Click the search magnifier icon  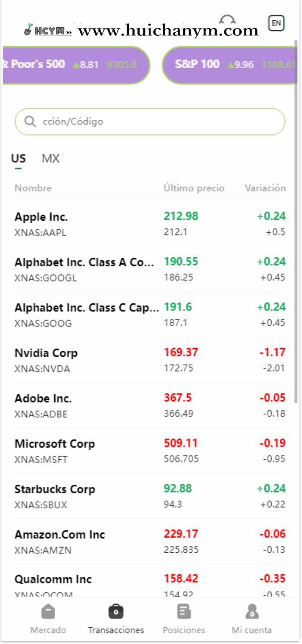[x=30, y=122]
